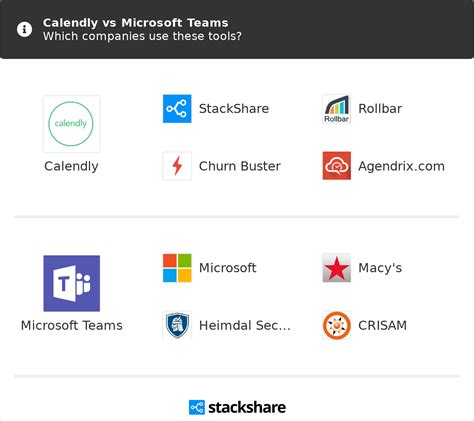Open the Heimdal Security shield icon
474x421 pixels.
click(177, 325)
